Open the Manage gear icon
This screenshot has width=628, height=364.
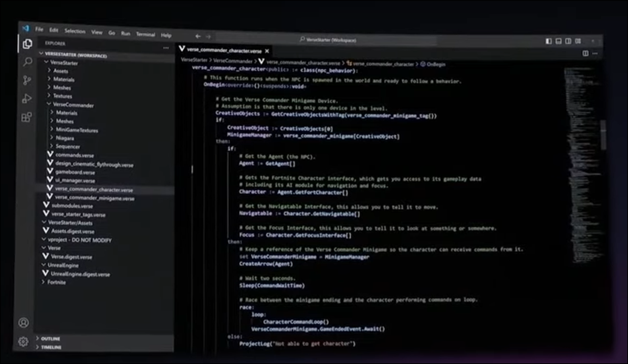(23, 341)
